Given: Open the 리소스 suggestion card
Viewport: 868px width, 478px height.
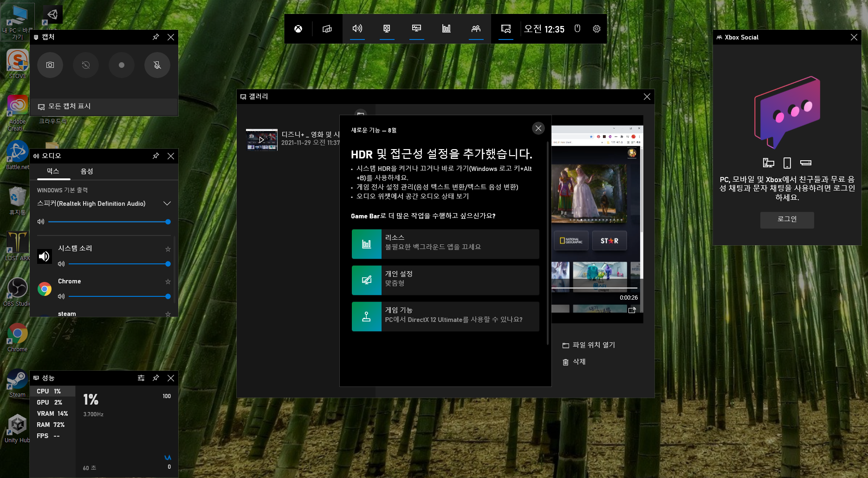Looking at the screenshot, I should click(x=446, y=244).
